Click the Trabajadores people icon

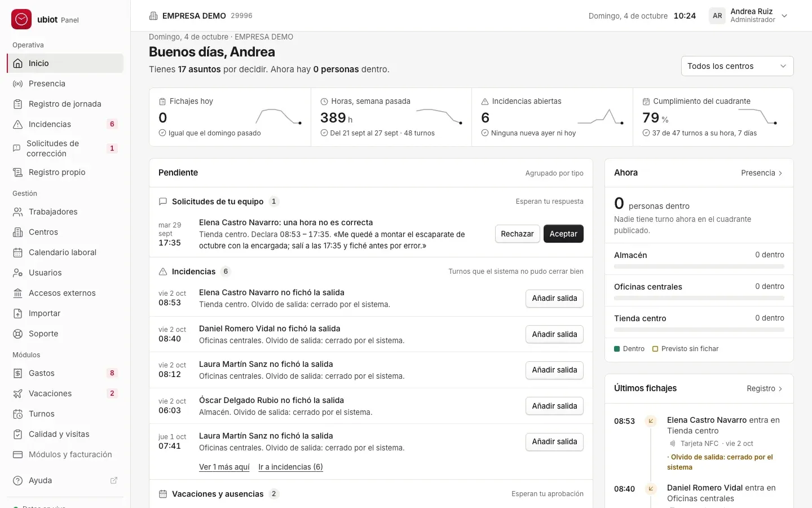click(17, 212)
